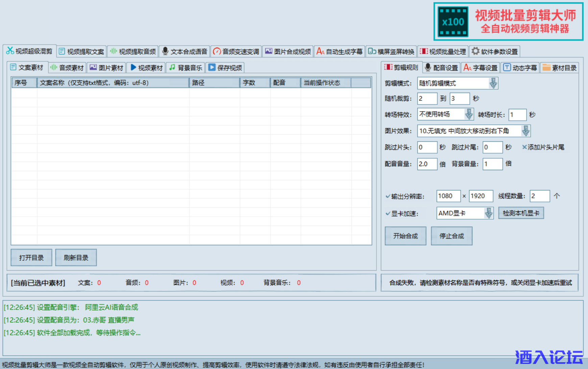Open the 背景音乐 music note icon
Viewport: 588px width, 369px height.
tap(172, 67)
